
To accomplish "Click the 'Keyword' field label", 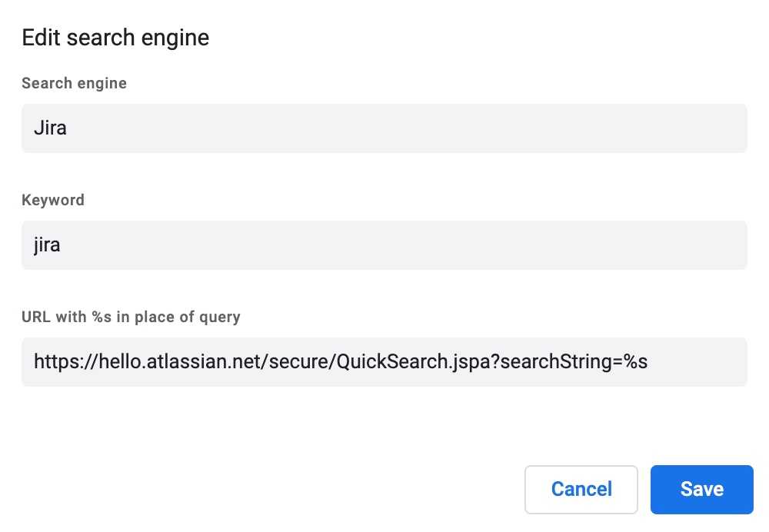I will [x=53, y=200].
